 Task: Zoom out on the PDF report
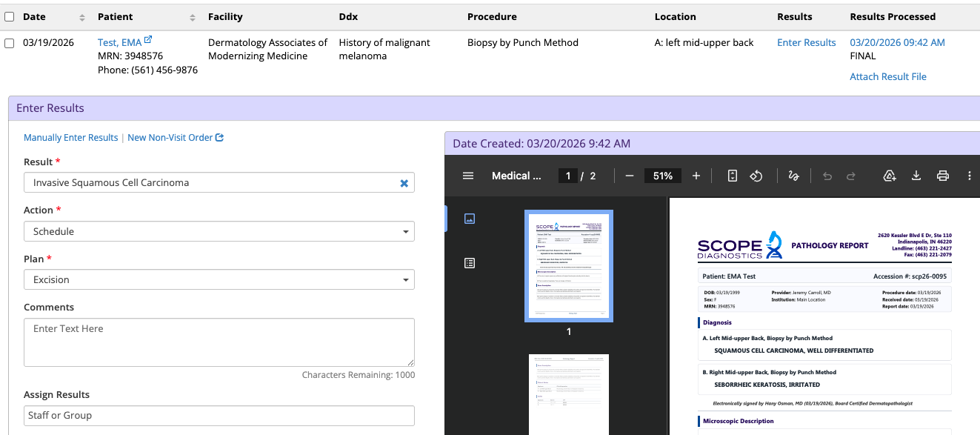click(629, 176)
